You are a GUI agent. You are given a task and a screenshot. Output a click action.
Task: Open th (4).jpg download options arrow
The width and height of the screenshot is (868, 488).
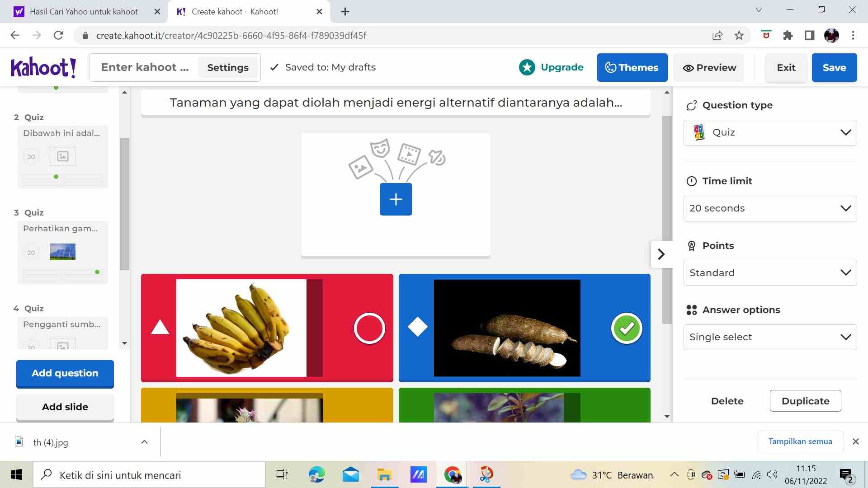tap(144, 442)
